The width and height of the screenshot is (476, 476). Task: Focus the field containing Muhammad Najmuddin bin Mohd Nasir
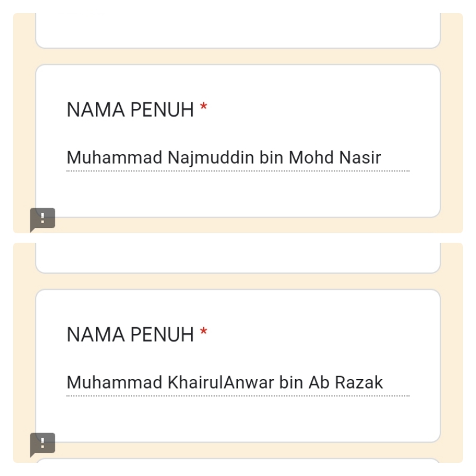238,158
